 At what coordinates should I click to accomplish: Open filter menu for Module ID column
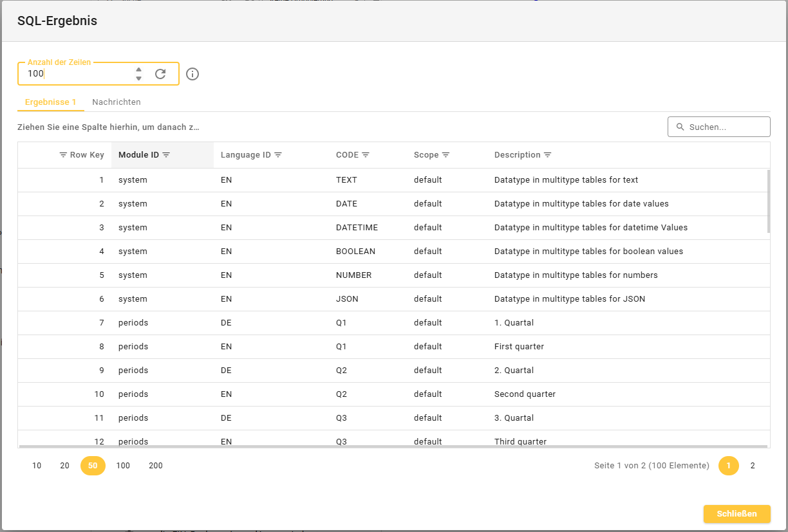(x=166, y=155)
